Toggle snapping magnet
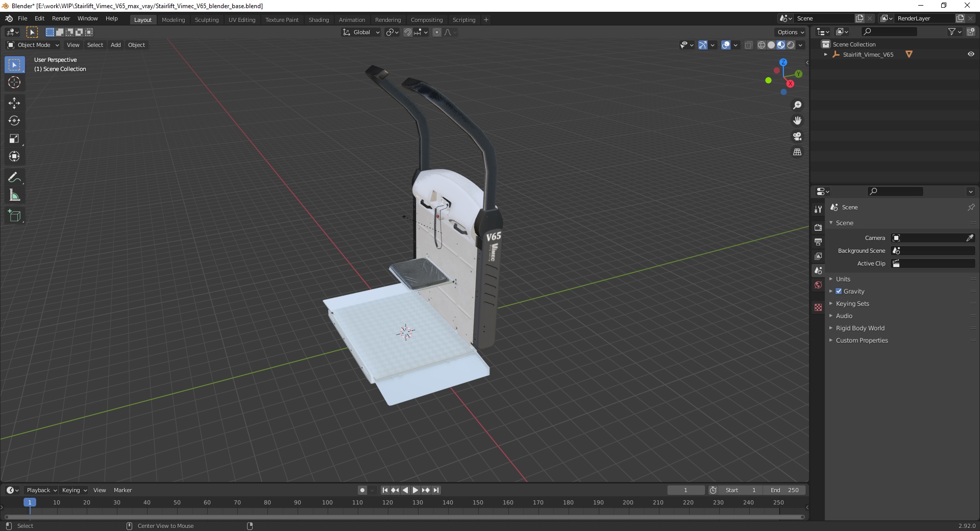This screenshot has width=980, height=531. (407, 32)
